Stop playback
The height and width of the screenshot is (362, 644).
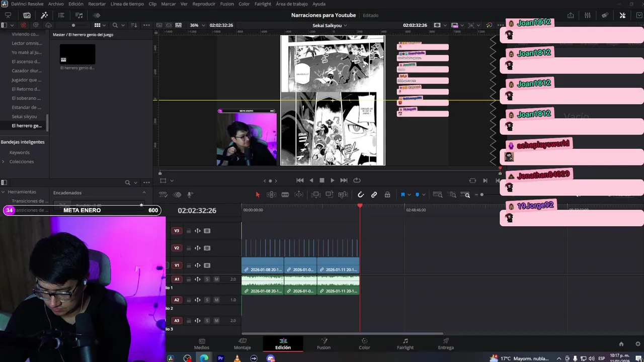322,180
